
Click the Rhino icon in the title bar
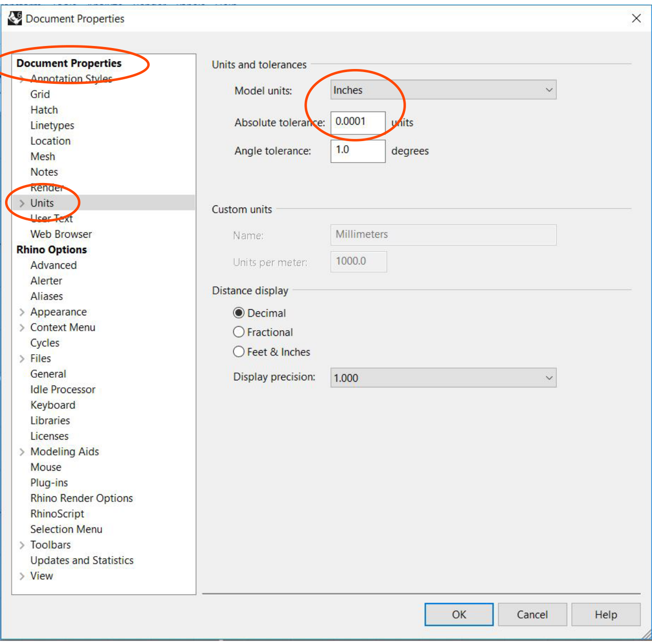[14, 18]
